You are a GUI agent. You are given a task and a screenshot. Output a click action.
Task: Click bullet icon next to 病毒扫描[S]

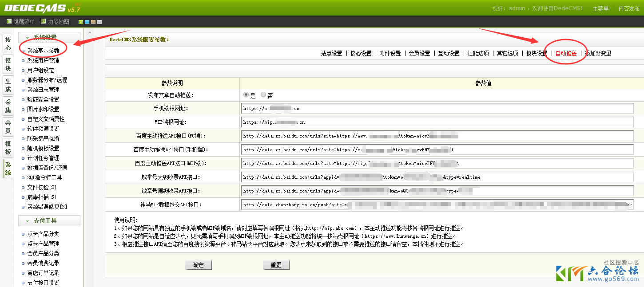(23, 197)
